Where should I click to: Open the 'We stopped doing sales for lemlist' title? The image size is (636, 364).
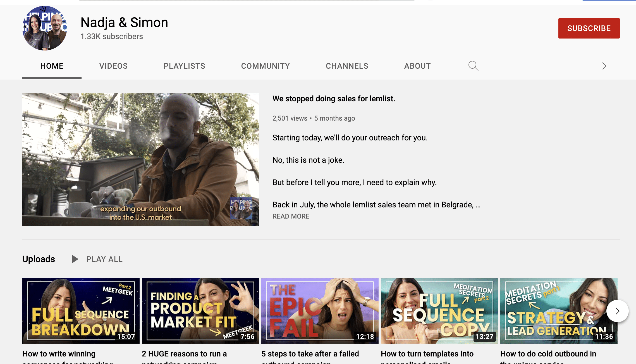(x=334, y=99)
